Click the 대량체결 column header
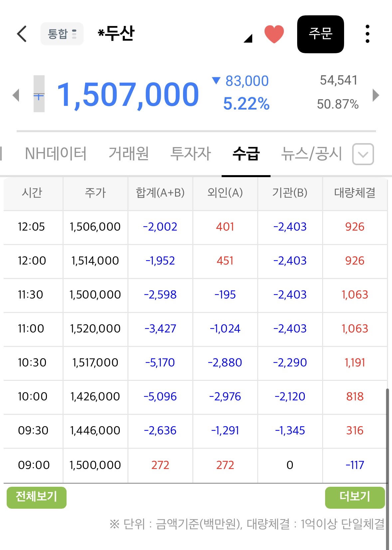This screenshot has width=392, height=550. pyautogui.click(x=355, y=193)
